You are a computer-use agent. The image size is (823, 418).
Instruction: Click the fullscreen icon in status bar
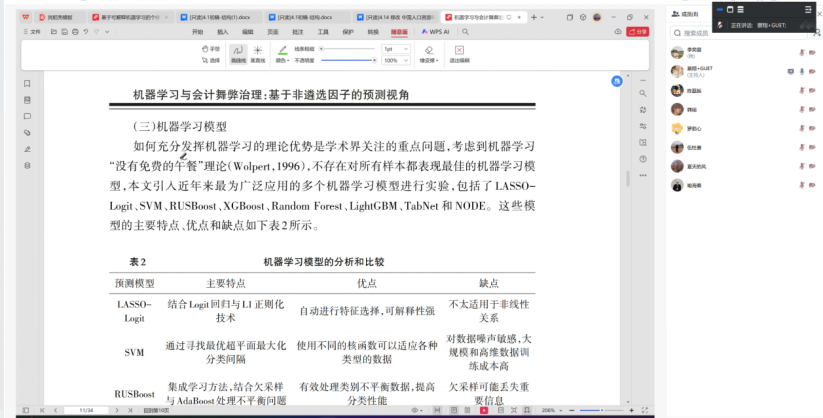[x=645, y=410]
